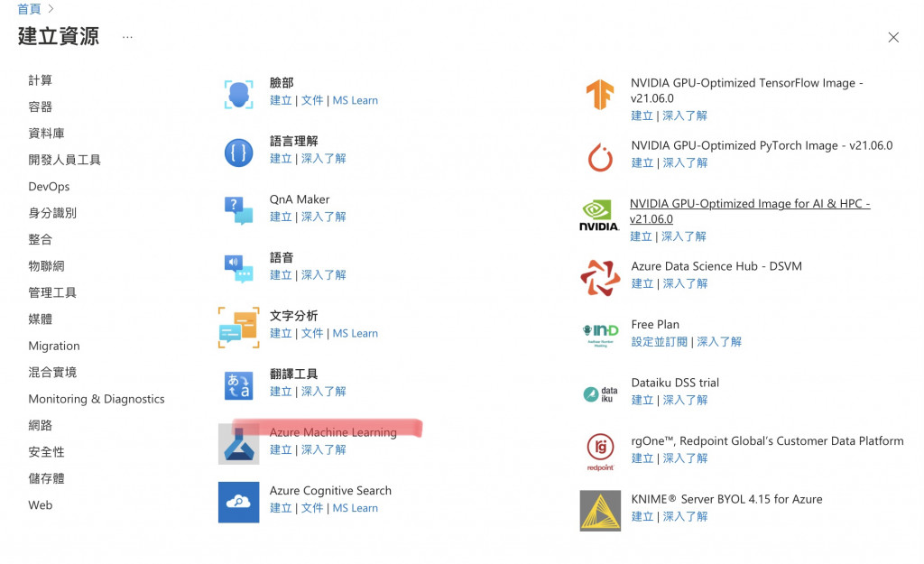Click 建立 under Azure Machine Learning
This screenshot has width=924, height=564.
pos(282,449)
